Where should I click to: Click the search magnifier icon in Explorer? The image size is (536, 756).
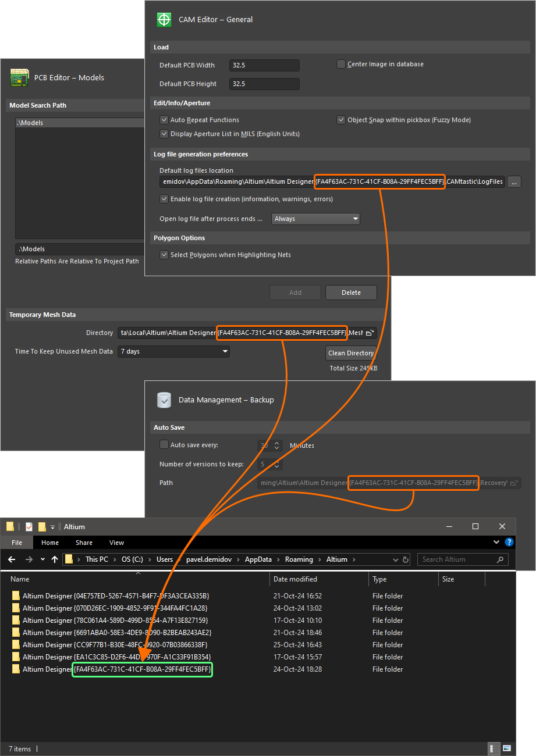coord(500,559)
